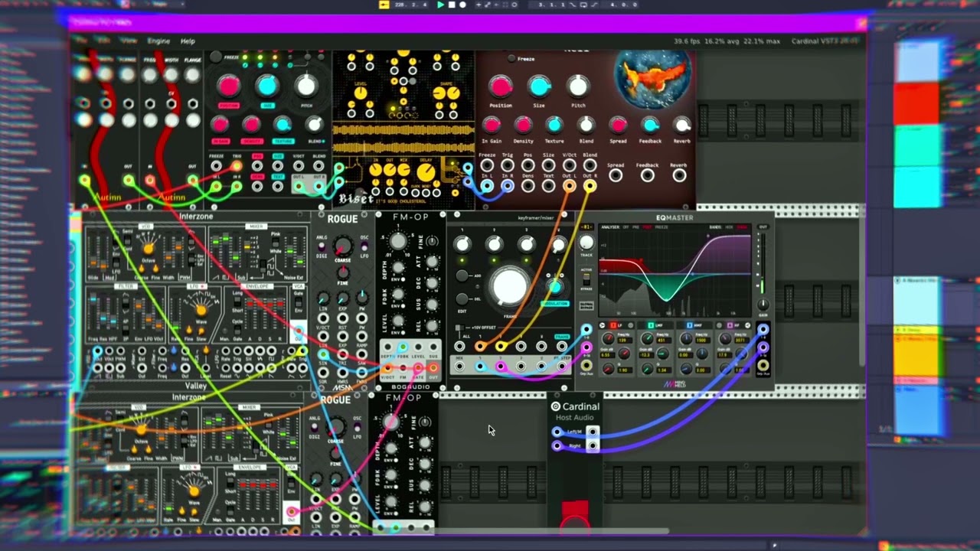The width and height of the screenshot is (980, 551).
Task: Click pink Position knob on dark Clouds module
Action: click(228, 86)
